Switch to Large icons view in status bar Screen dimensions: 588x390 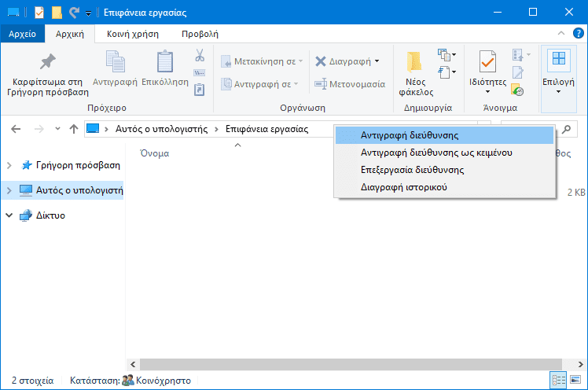(575, 380)
